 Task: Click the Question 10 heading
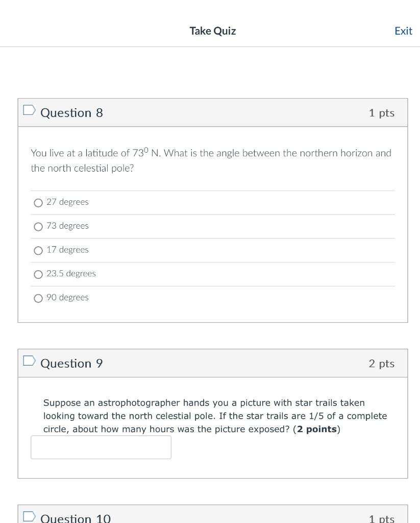pos(76,518)
